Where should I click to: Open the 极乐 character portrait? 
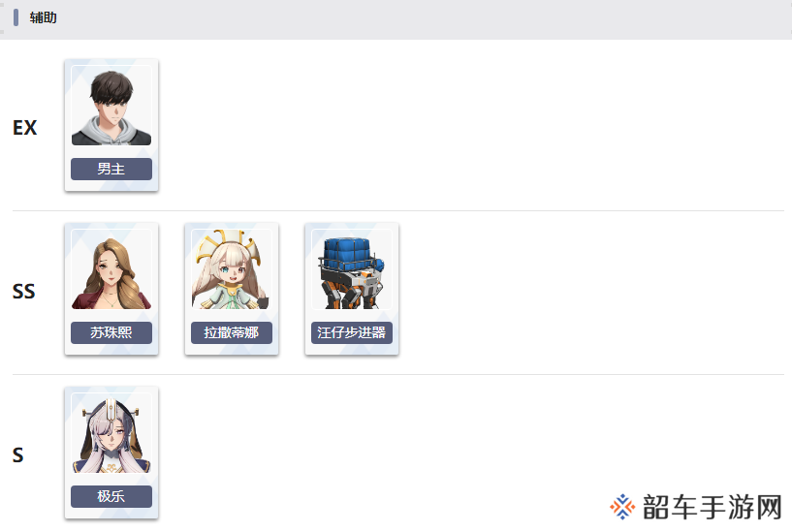111,433
